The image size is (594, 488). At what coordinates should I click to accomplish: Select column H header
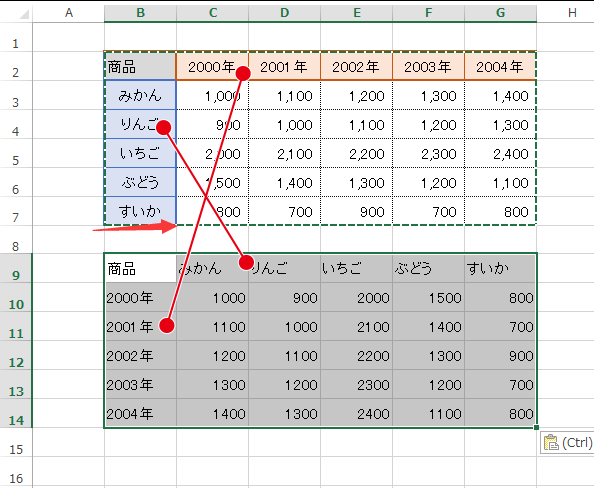coord(572,13)
